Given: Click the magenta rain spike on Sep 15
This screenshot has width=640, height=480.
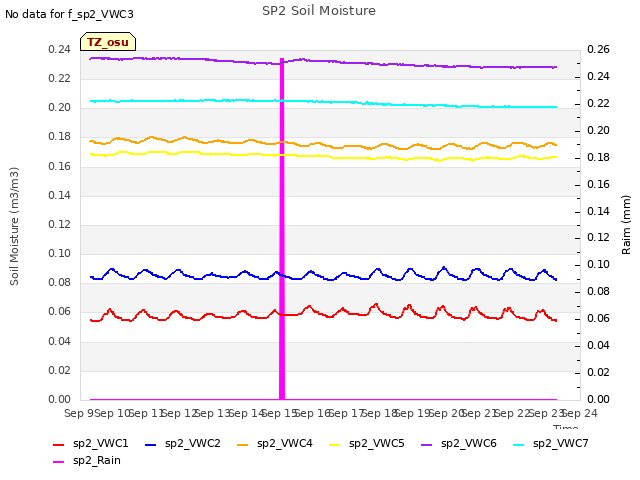Looking at the screenshot, I should pos(282,229).
